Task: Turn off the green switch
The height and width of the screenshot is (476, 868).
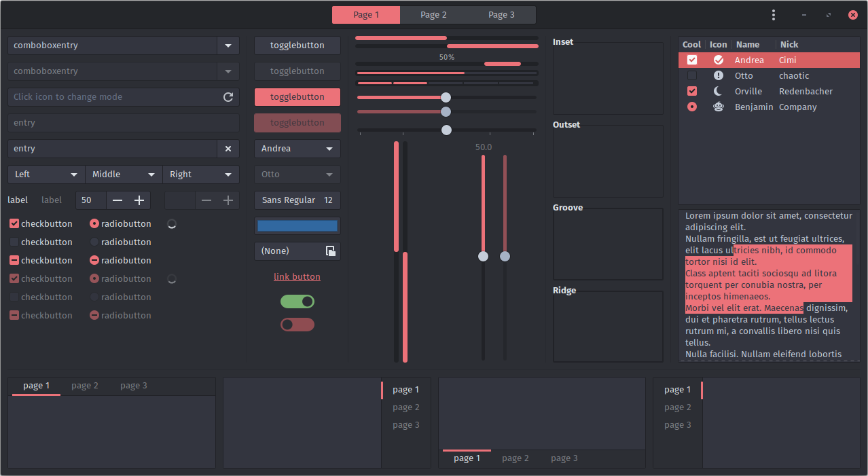Action: pyautogui.click(x=297, y=301)
